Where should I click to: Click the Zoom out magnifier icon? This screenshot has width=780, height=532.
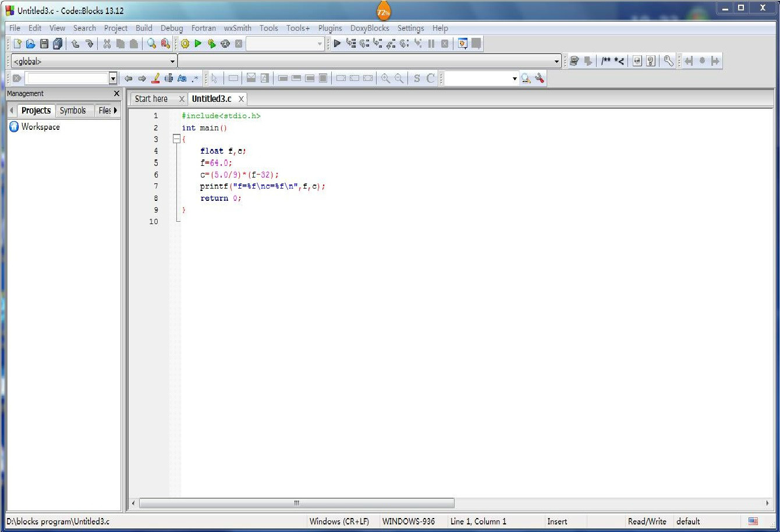point(399,78)
